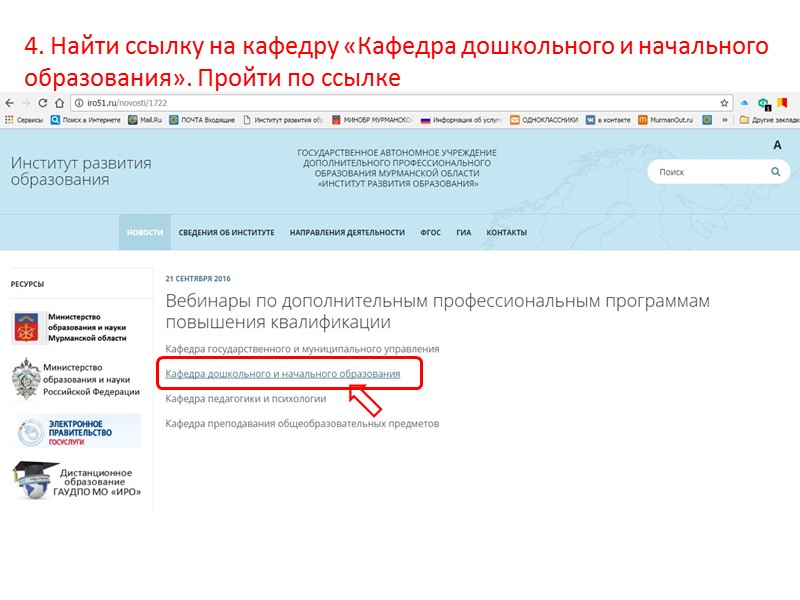
Task: Click the 21 СЕНТЯБРЯ 2016 date text
Action: tap(198, 279)
